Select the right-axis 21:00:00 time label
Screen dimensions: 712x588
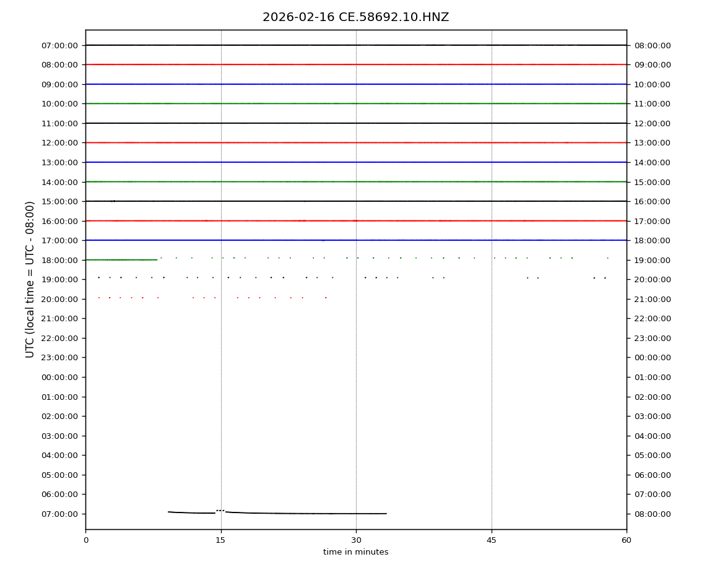(x=652, y=299)
